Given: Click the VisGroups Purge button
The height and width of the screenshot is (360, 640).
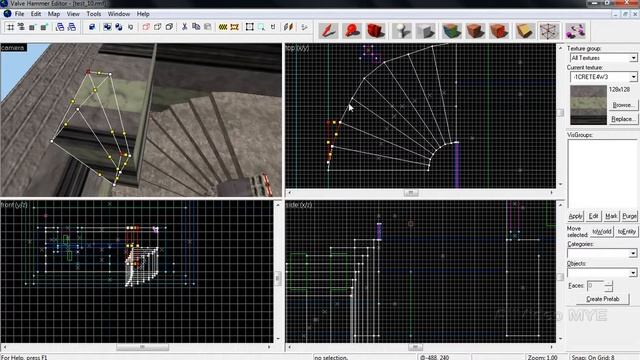Looking at the screenshot, I should (x=629, y=216).
